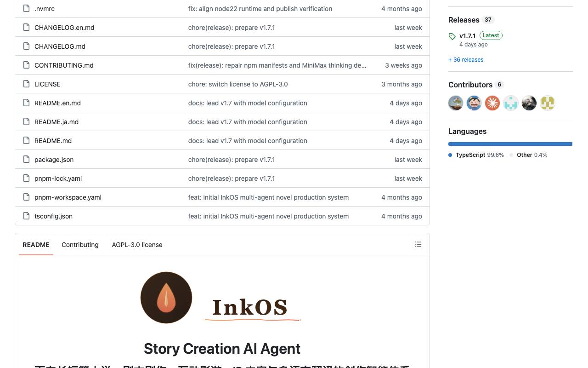Open the README.md file link
Screen dimensions: 588x368
53,141
